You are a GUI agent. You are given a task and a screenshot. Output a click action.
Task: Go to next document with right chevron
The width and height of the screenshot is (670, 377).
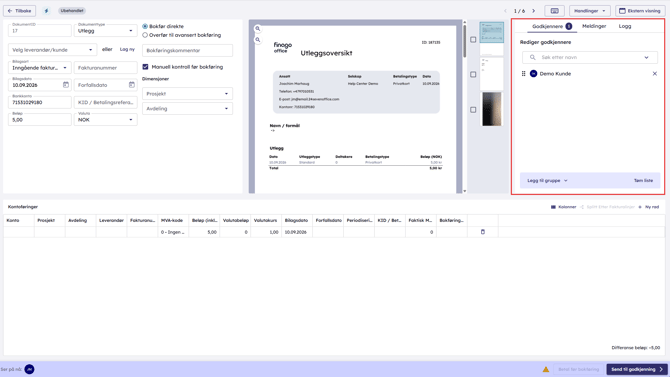coord(533,11)
